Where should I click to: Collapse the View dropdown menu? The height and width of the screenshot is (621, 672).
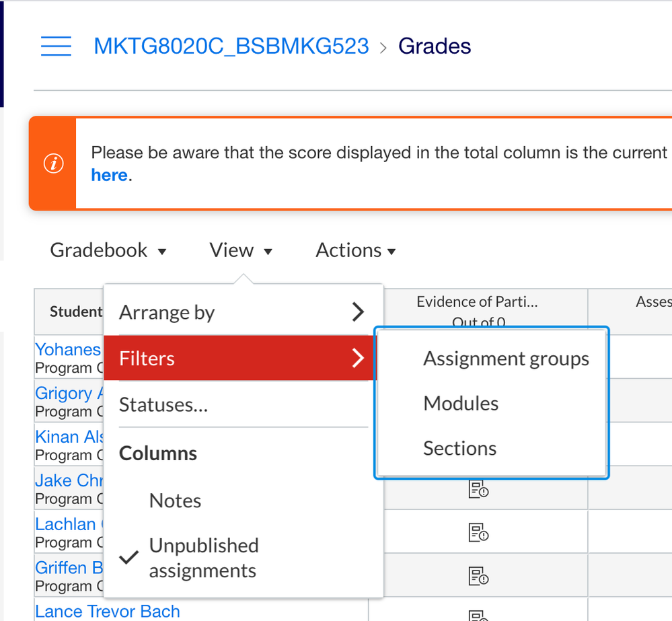pos(241,250)
